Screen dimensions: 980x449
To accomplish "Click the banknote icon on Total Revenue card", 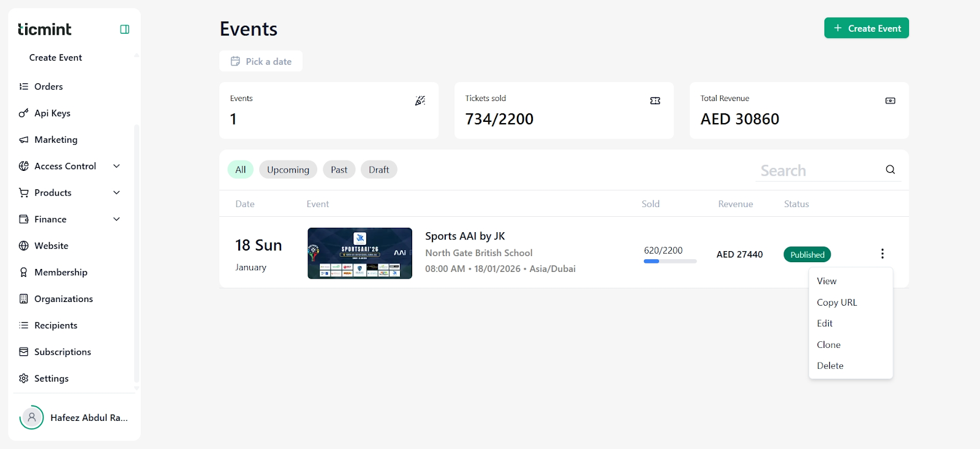I will (x=891, y=100).
